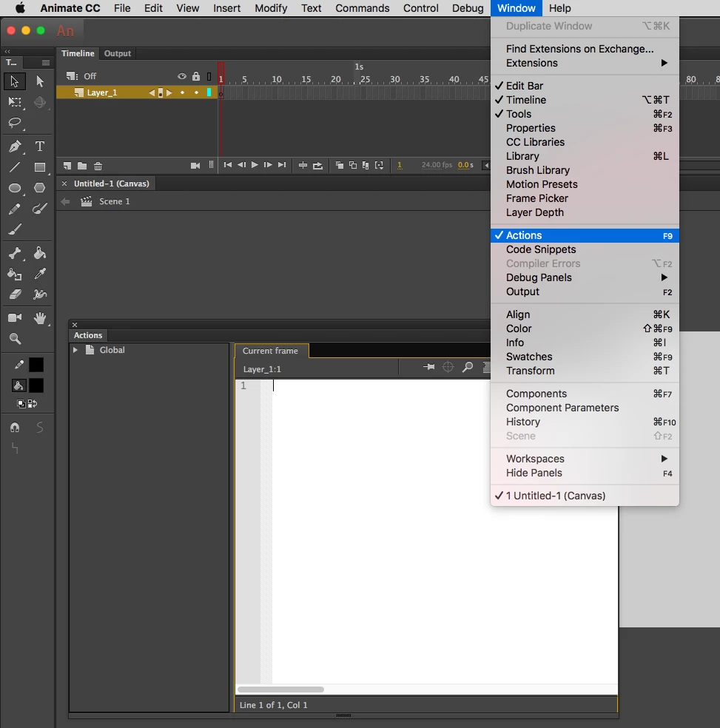
Task: Click the stroke color swatch
Action: coord(36,365)
